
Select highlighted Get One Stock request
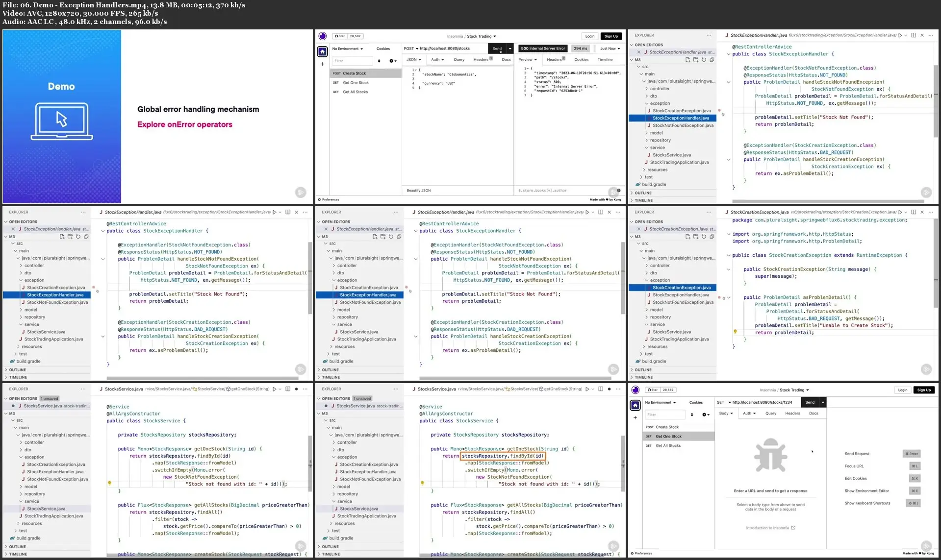pos(679,437)
